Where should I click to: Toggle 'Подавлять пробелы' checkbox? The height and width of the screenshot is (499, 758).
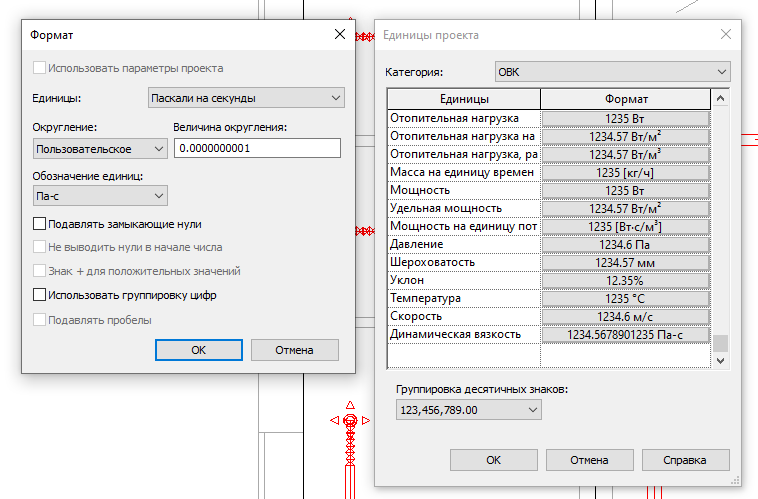(40, 320)
